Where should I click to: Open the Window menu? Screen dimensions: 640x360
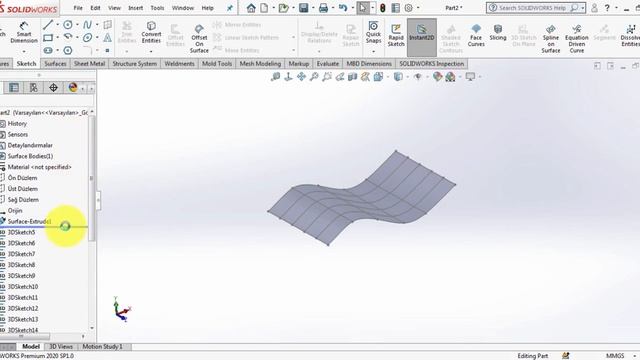click(x=182, y=8)
